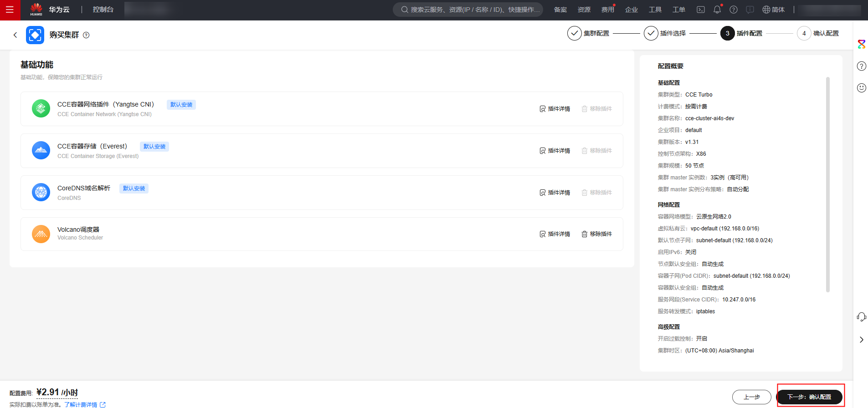Click step 3 插件配置 circle
The height and width of the screenshot is (408, 868).
[727, 33]
